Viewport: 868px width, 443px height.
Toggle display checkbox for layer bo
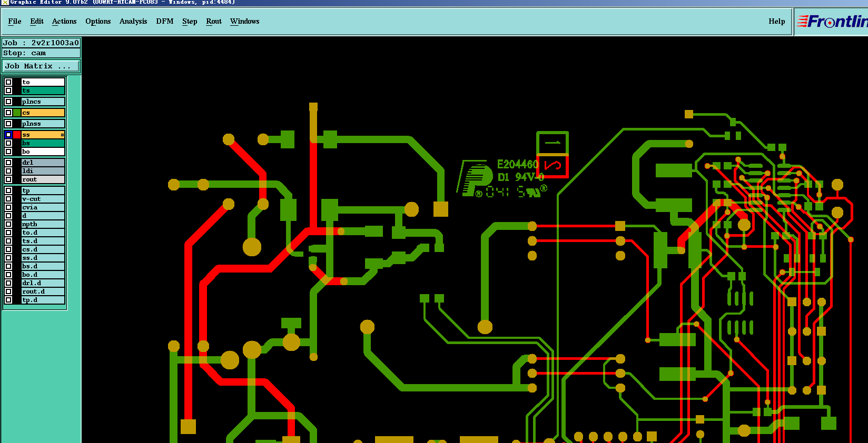pos(8,152)
